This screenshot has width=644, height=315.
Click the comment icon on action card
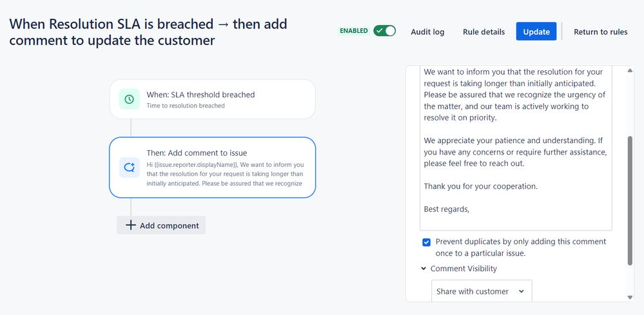pos(130,167)
